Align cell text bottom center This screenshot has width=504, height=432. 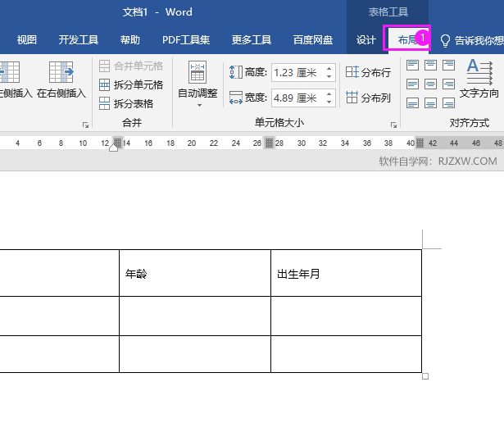(430, 103)
